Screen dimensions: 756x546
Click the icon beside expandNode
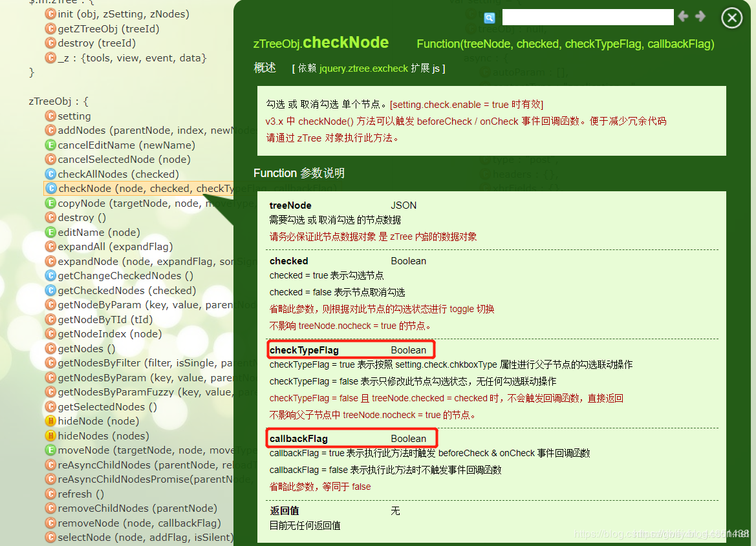[x=50, y=261]
